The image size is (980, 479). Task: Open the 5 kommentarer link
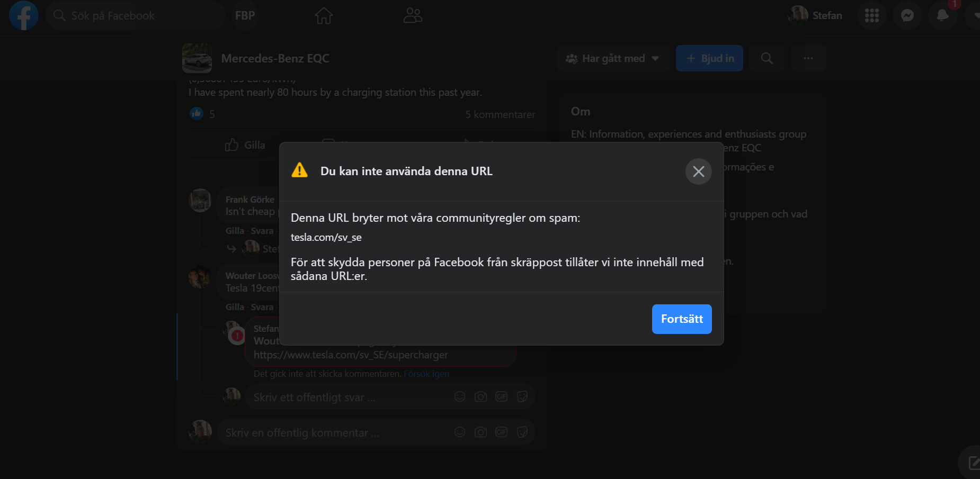500,114
